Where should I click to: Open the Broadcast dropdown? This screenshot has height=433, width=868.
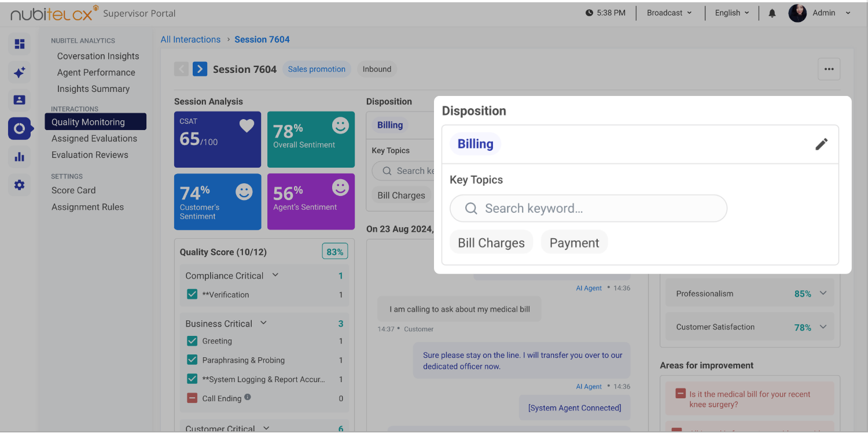[670, 13]
